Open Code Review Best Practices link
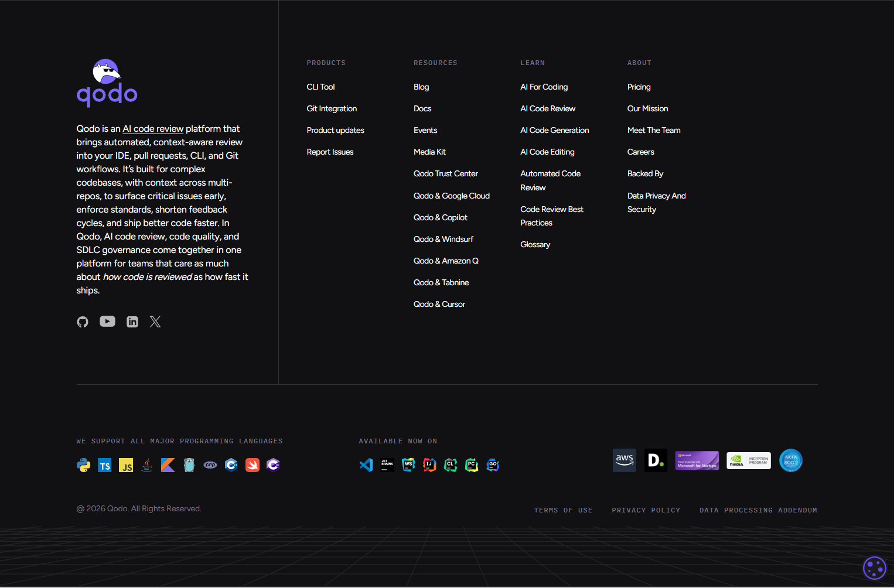Viewport: 894px width, 588px height. [x=552, y=216]
